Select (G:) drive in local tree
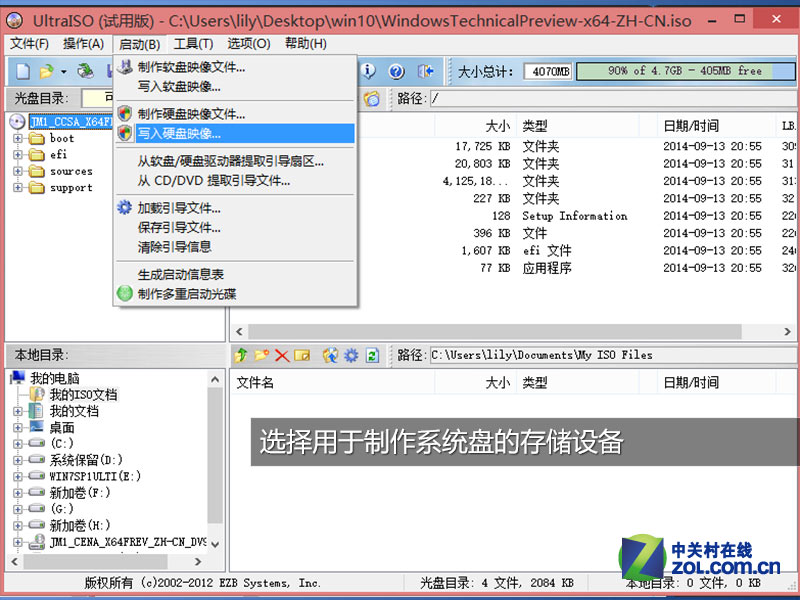 pyautogui.click(x=62, y=509)
